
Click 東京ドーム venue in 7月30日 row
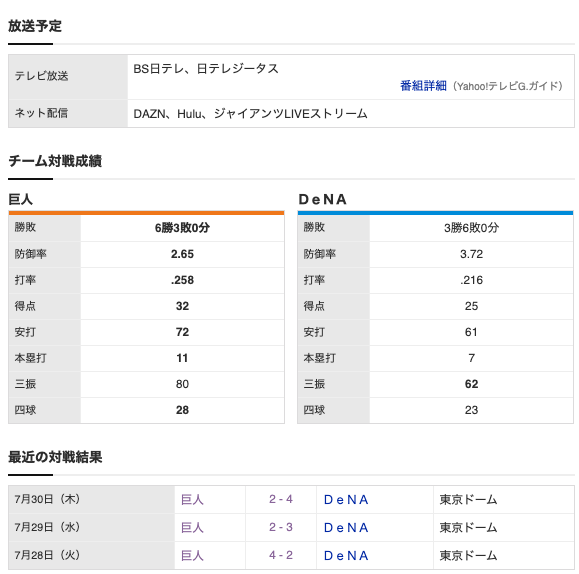468,499
